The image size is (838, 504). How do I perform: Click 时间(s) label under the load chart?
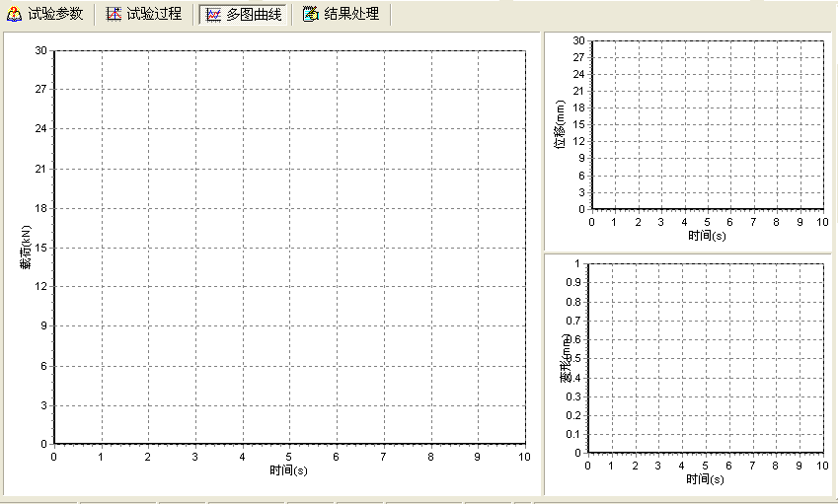coord(289,470)
